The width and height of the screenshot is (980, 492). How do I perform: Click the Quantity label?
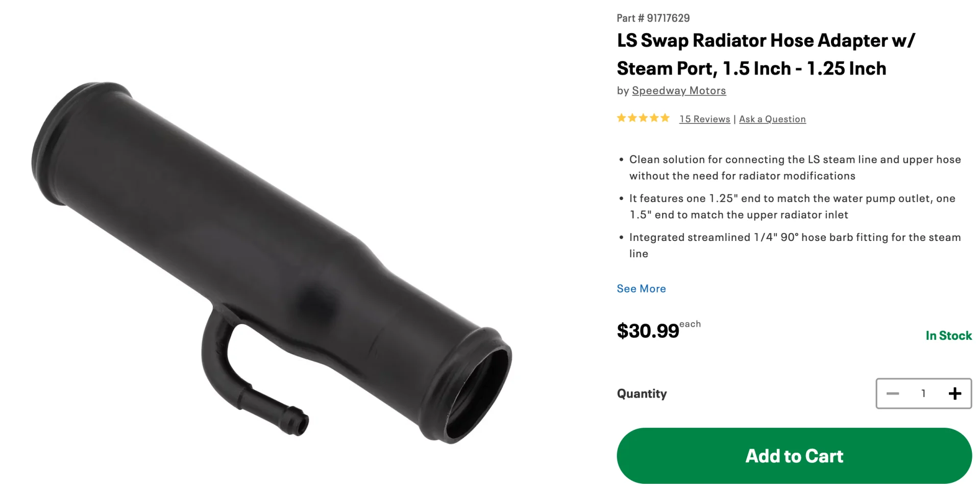pos(642,393)
